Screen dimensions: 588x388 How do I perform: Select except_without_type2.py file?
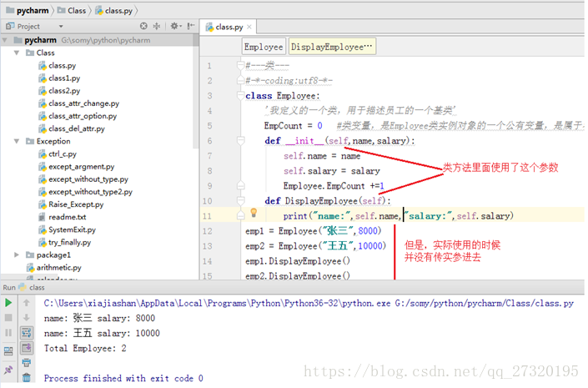(x=86, y=192)
